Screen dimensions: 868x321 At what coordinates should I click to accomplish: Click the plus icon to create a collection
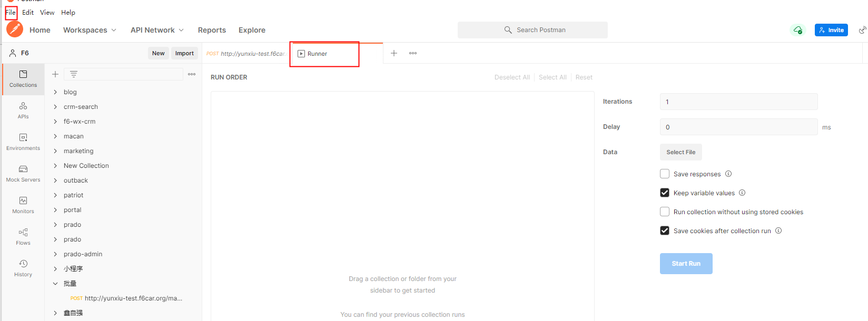55,74
